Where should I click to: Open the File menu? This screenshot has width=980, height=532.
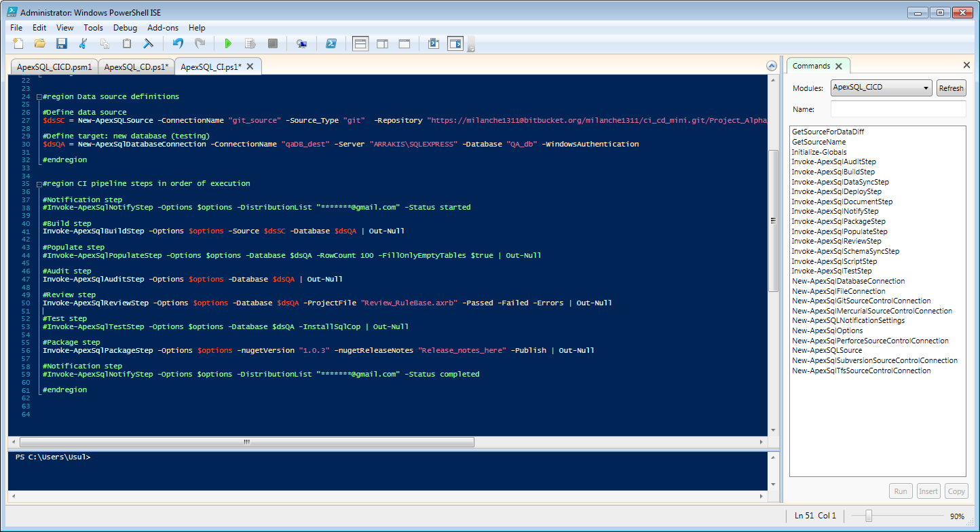click(x=16, y=28)
